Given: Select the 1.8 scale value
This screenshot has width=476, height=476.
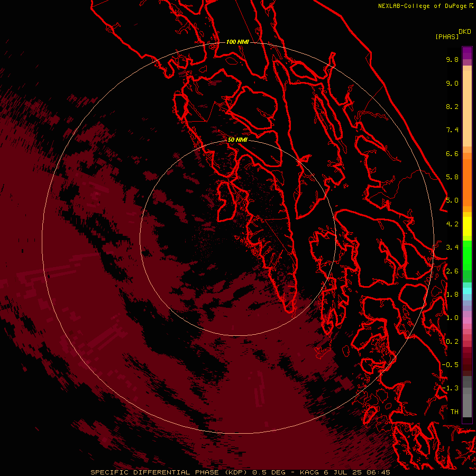Looking at the screenshot, I should point(452,295).
